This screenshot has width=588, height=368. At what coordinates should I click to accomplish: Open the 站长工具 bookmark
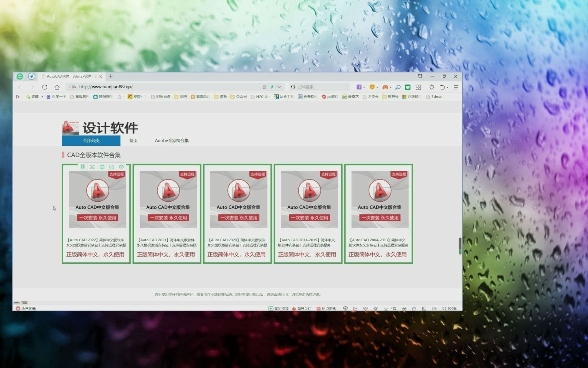[x=283, y=97]
